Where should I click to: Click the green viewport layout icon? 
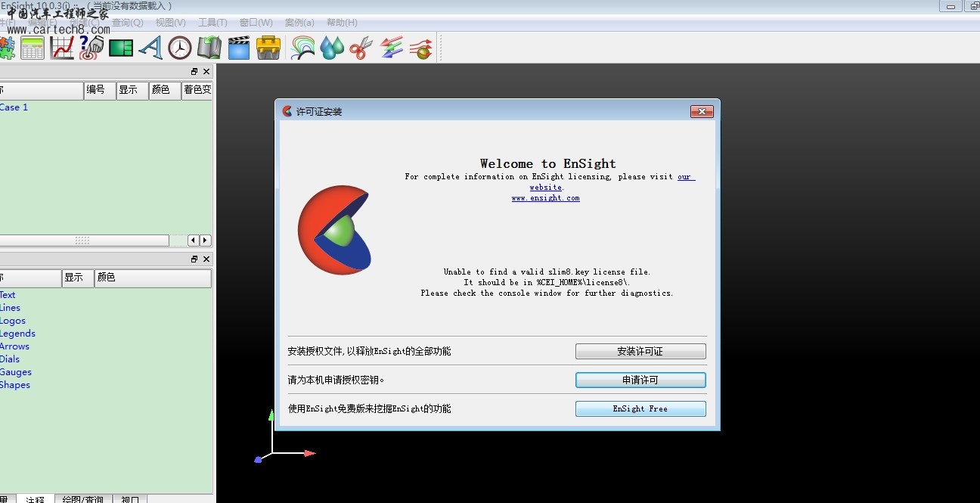pyautogui.click(x=121, y=48)
